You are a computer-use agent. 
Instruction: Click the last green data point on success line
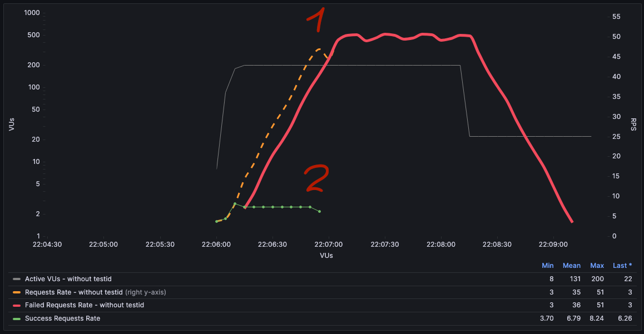click(319, 211)
